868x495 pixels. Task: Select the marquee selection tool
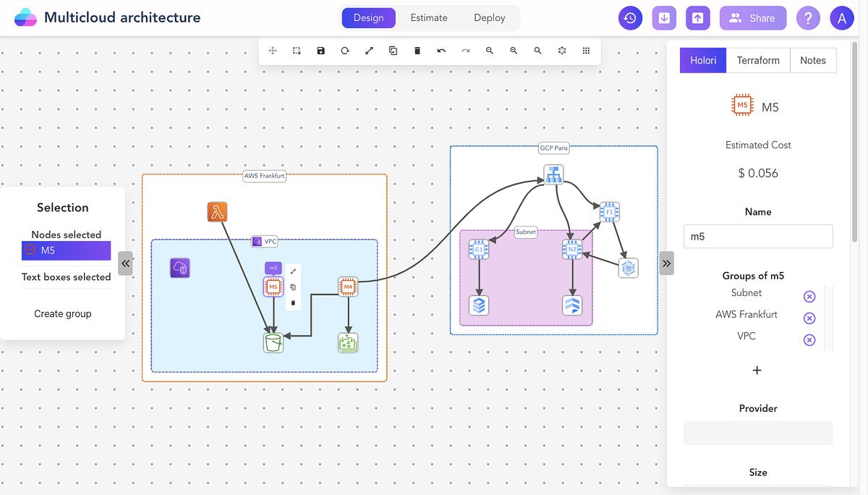pos(297,51)
